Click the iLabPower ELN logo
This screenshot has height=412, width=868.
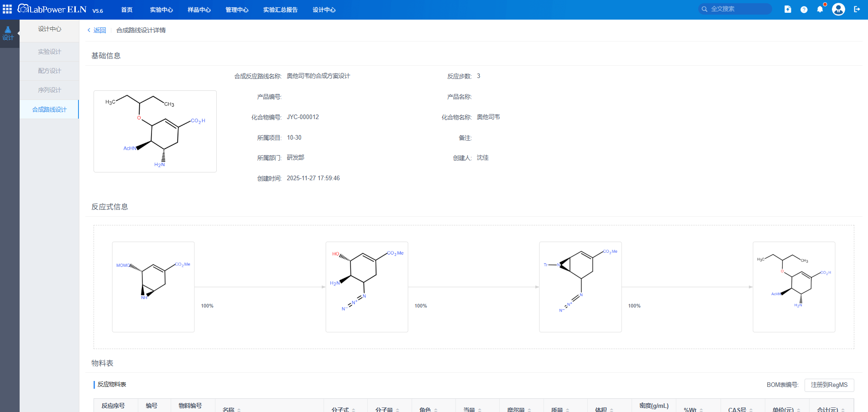(52, 10)
